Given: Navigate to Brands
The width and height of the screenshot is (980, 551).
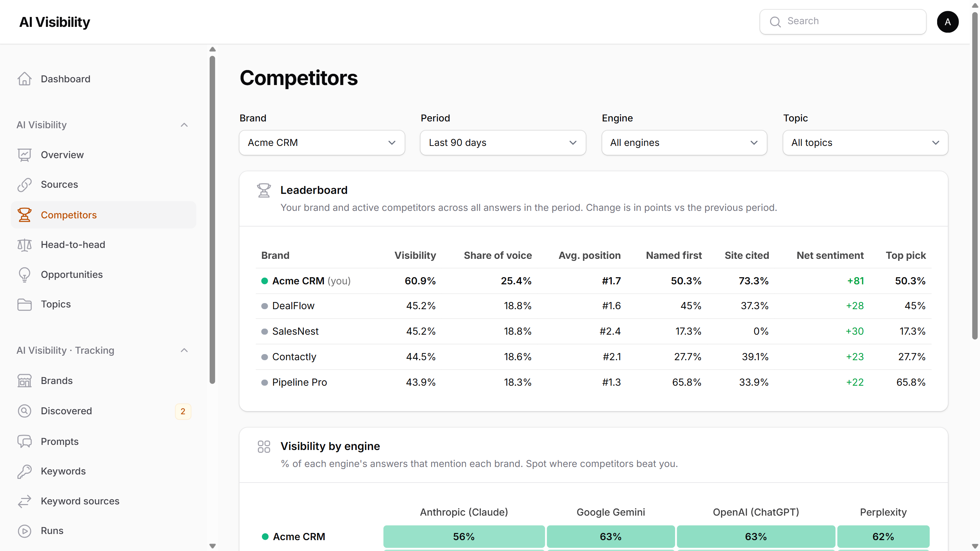Looking at the screenshot, I should 103,381.
